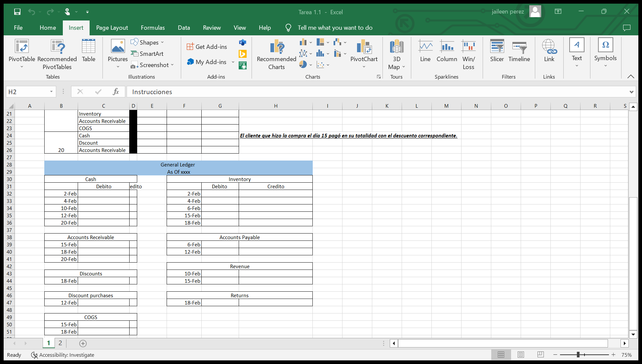Expand the Shapes dropdown
Image resolution: width=642 pixels, height=364 pixels.
pos(162,43)
